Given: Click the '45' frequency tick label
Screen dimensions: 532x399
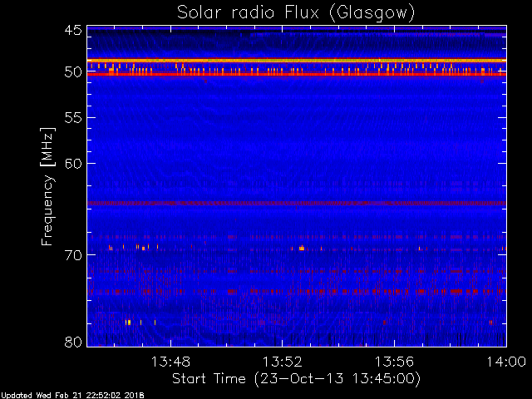Looking at the screenshot, I should 73,31.
